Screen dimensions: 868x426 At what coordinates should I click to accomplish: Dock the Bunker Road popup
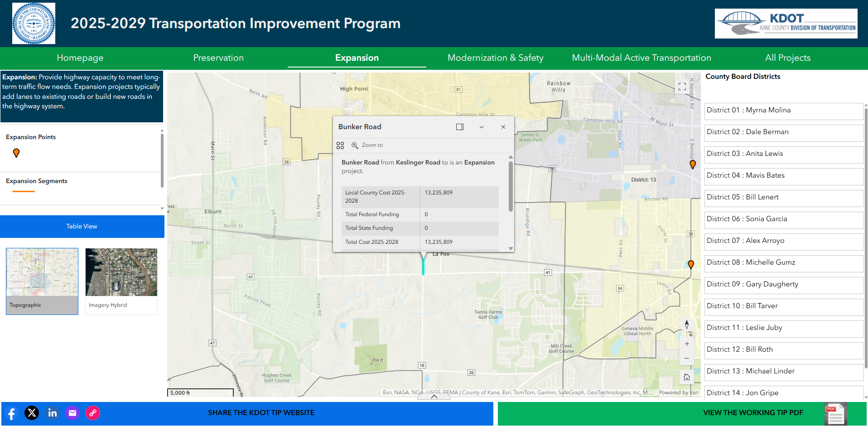460,127
